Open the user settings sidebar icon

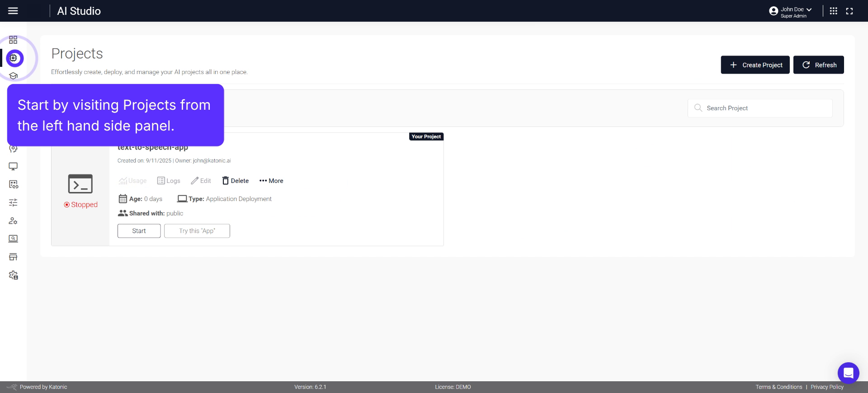tap(13, 221)
